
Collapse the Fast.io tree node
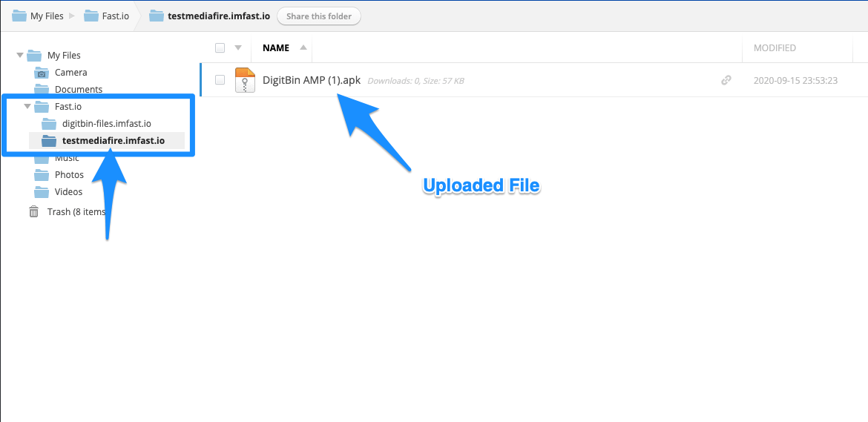click(27, 106)
